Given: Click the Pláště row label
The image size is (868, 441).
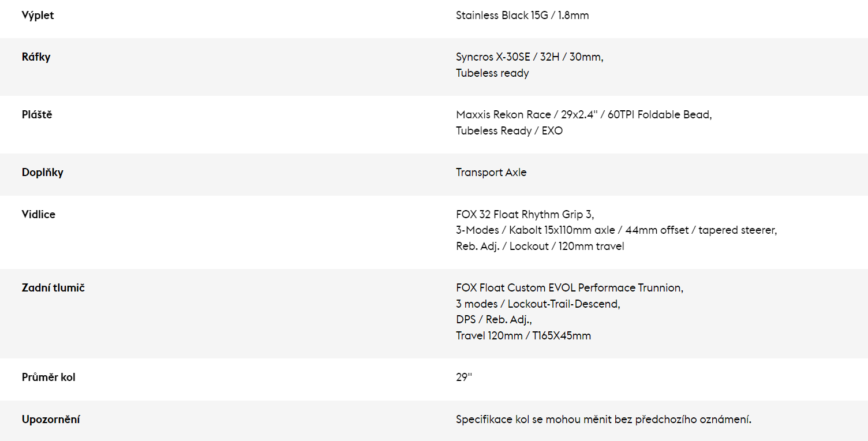Looking at the screenshot, I should coord(37,115).
